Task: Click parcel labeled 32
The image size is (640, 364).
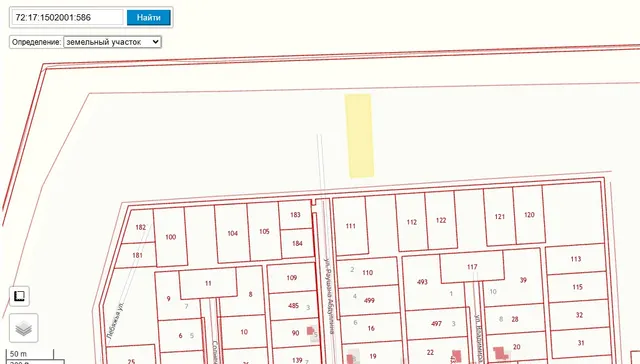Action: 579,315
